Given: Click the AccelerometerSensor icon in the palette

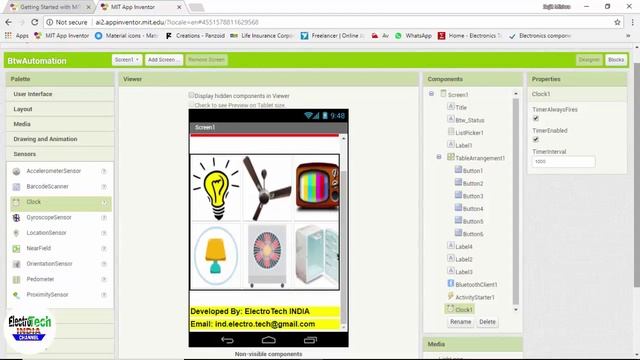Looking at the screenshot, I should click(x=16, y=171).
